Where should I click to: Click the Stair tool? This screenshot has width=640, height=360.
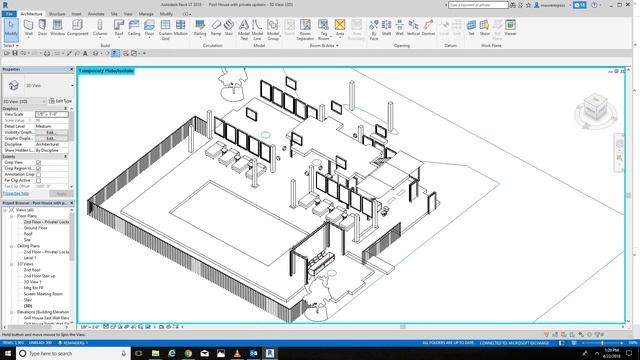[229, 28]
